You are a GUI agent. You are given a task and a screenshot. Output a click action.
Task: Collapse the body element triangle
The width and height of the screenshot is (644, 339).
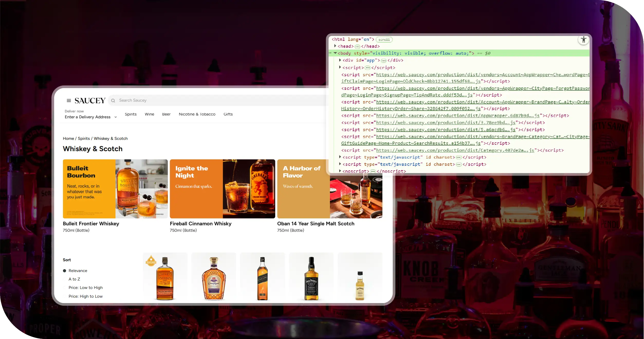pyautogui.click(x=335, y=53)
